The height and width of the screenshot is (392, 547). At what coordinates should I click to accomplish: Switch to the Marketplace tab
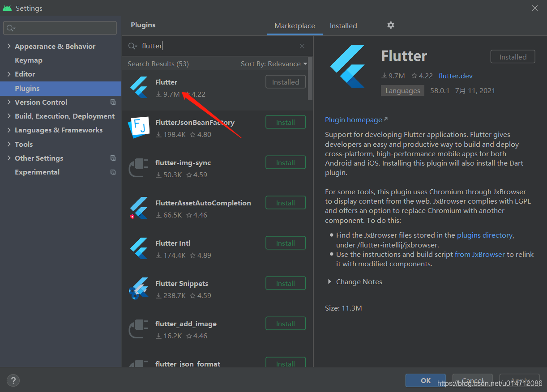[x=295, y=26]
